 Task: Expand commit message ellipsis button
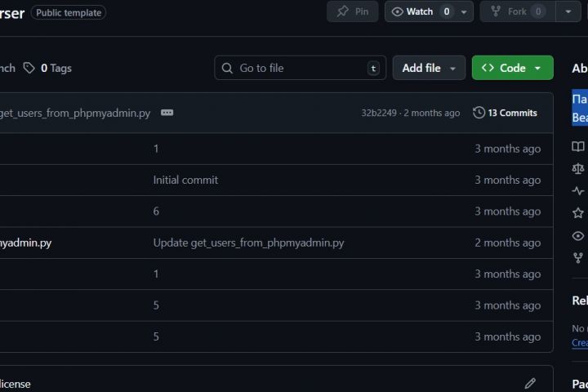pyautogui.click(x=167, y=113)
